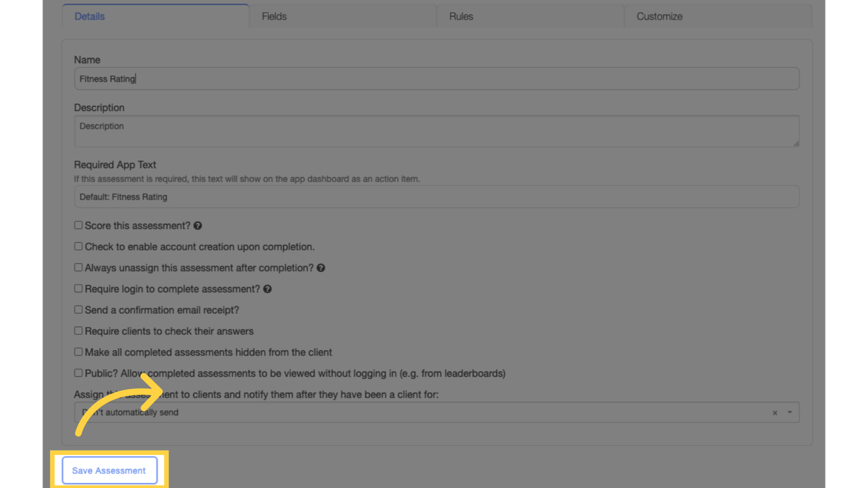Toggle Make all completed assessments hidden

78,351
